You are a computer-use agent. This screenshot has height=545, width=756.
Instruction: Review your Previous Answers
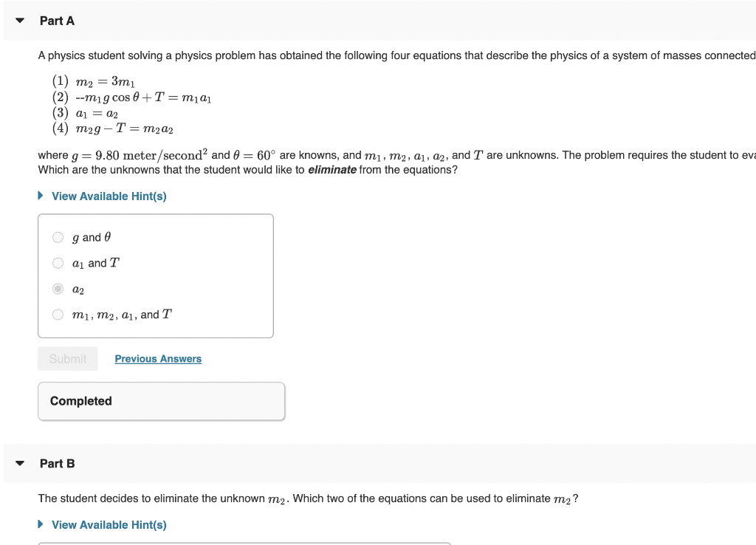157,358
